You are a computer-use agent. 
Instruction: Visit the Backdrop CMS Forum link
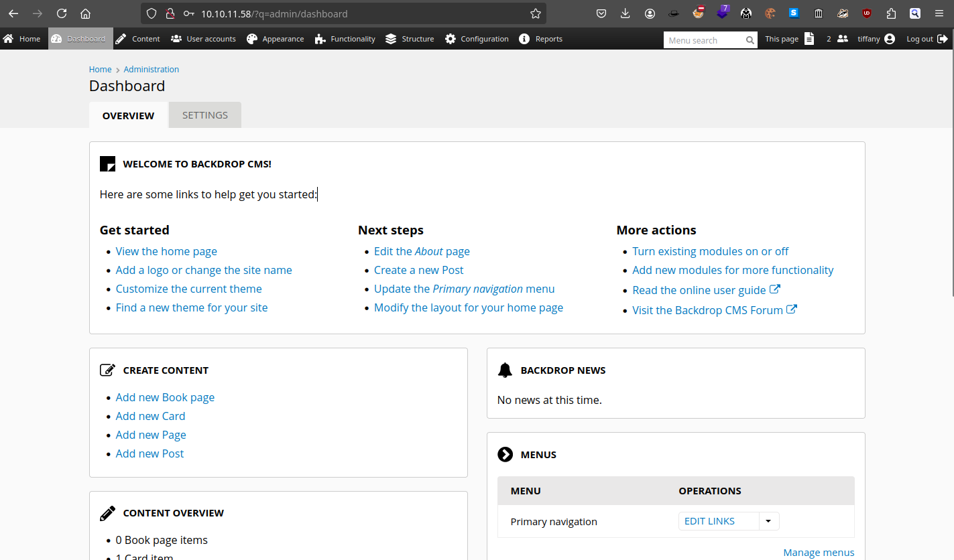pos(715,310)
